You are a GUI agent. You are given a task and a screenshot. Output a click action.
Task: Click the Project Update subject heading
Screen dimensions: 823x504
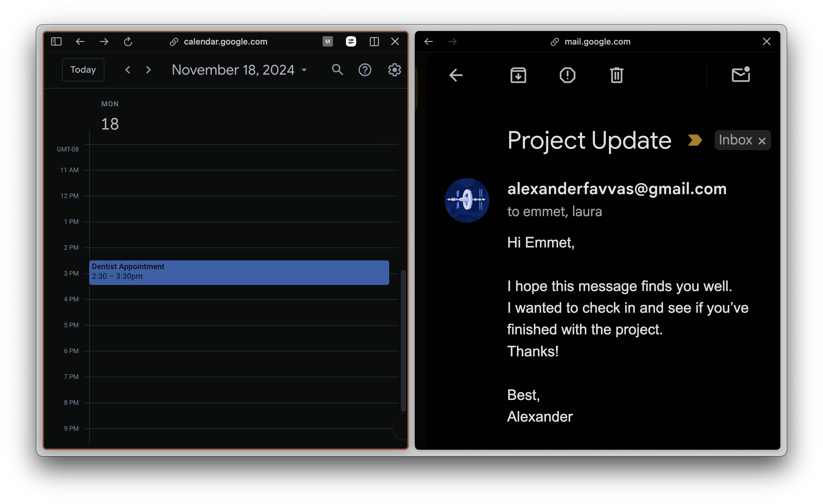589,141
